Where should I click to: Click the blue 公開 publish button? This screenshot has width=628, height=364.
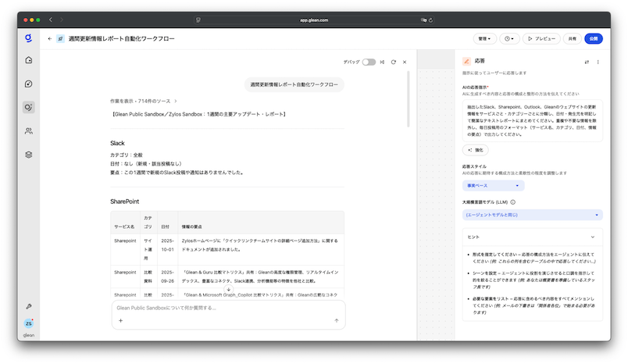click(x=594, y=39)
